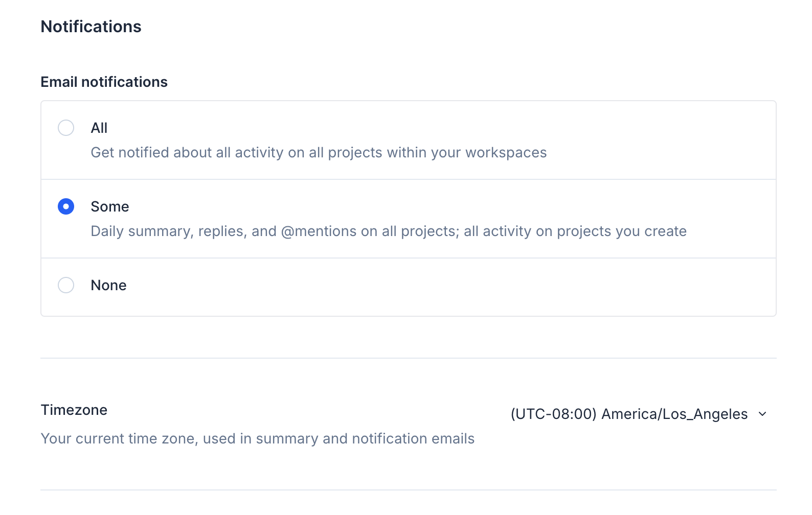This screenshot has height=515, width=812.
Task: Click the "Notifications" page heading
Action: (91, 27)
